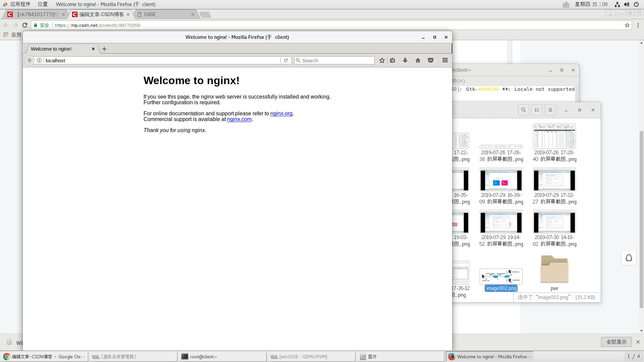Open 应用程序 menu in top panel
The width and height of the screenshot is (644, 362).
[20, 4]
